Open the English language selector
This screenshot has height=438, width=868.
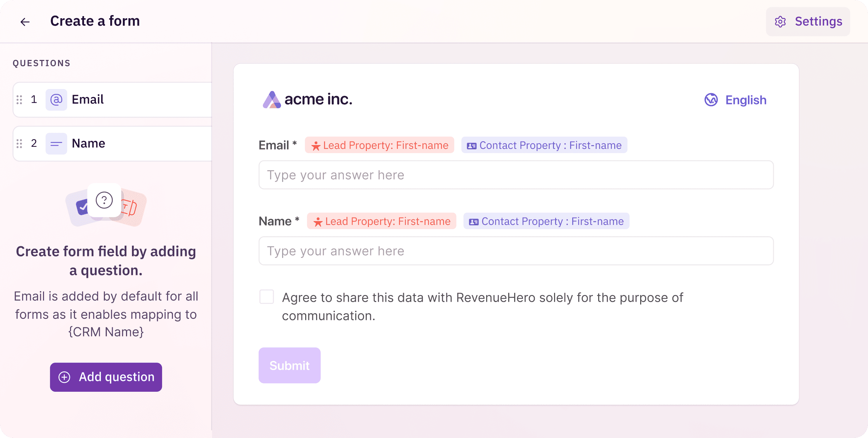[x=735, y=100]
